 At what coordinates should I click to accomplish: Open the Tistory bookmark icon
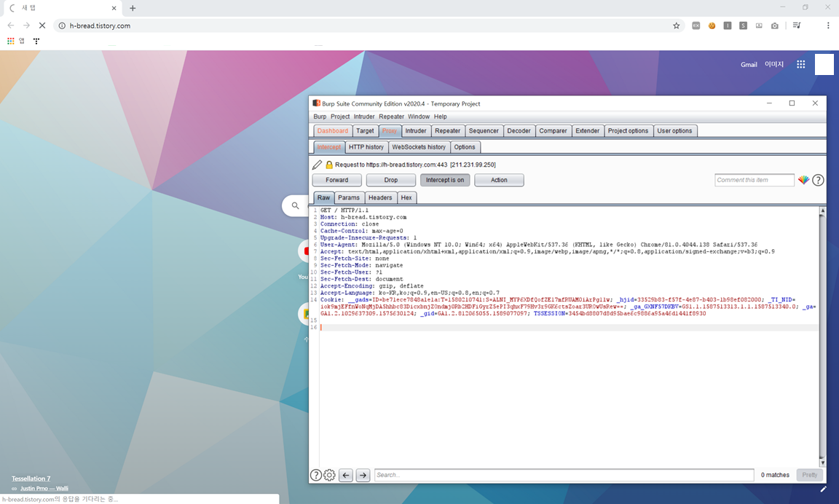pos(36,41)
